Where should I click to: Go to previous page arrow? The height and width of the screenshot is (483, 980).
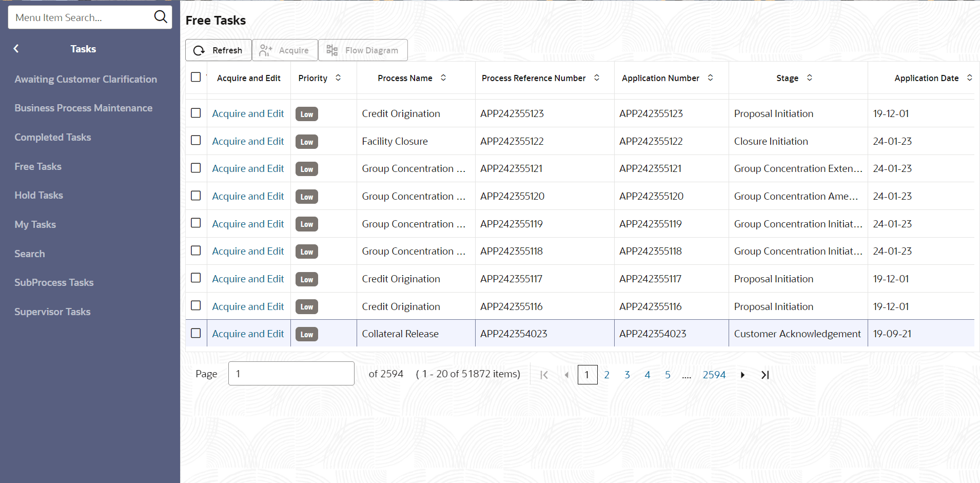(566, 375)
